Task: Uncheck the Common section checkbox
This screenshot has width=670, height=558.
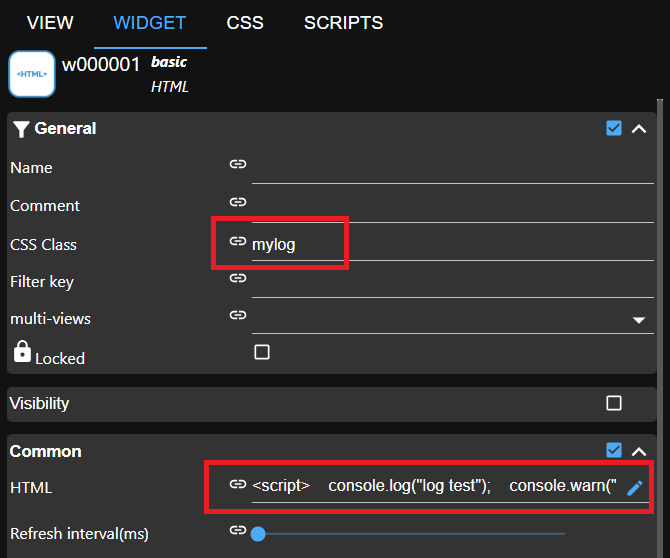Action: click(614, 451)
